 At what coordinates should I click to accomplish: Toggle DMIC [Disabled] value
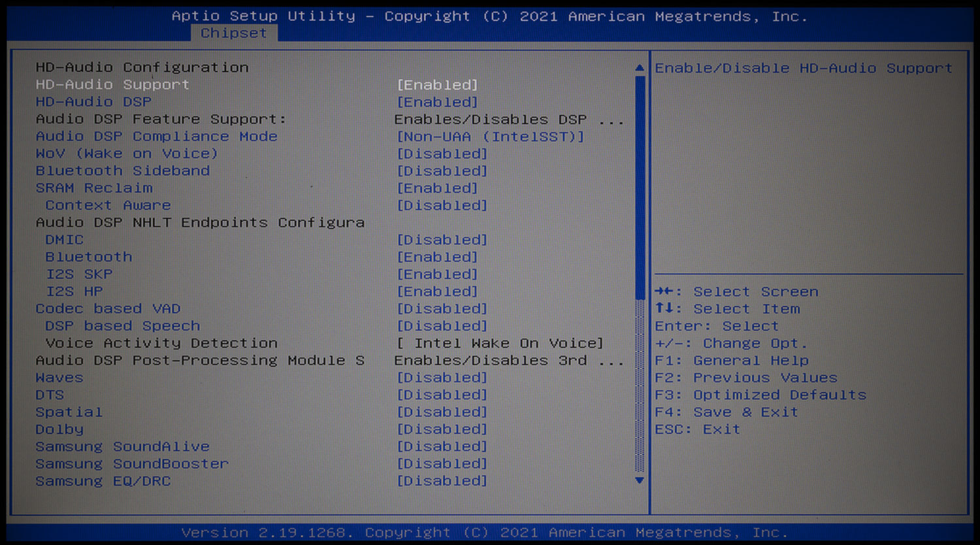tap(442, 240)
